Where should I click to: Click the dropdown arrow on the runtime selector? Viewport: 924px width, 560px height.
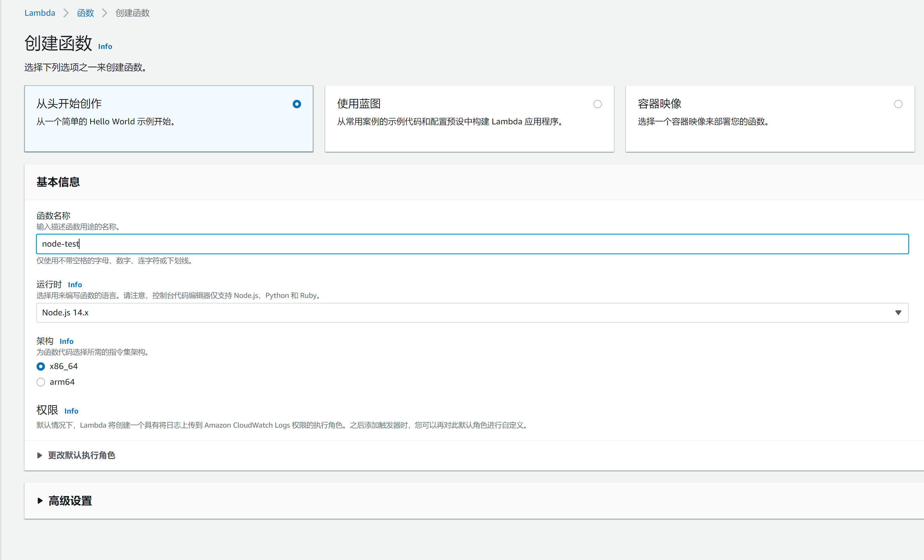[898, 312]
